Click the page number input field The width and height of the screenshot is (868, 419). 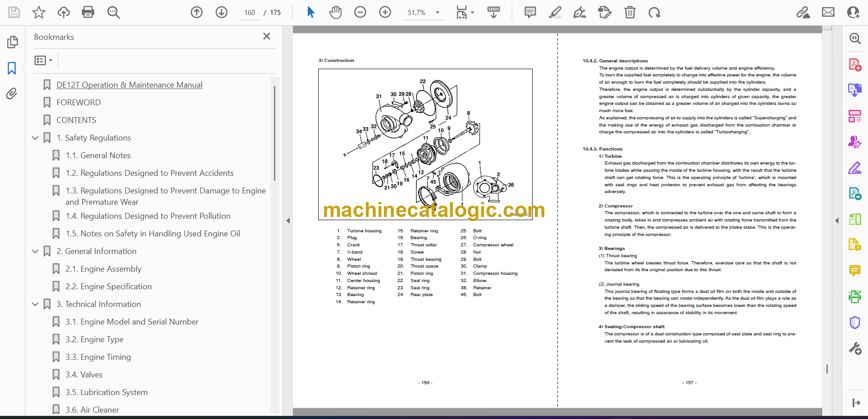[x=250, y=13]
